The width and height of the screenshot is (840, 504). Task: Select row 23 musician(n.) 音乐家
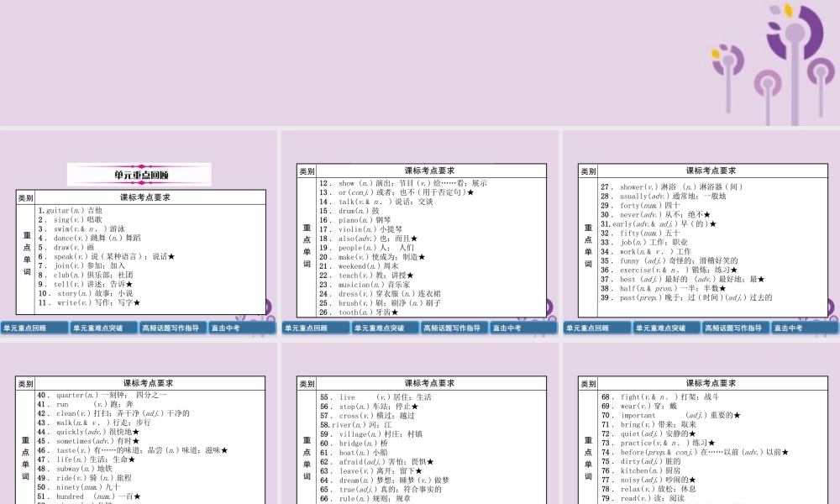[365, 285]
